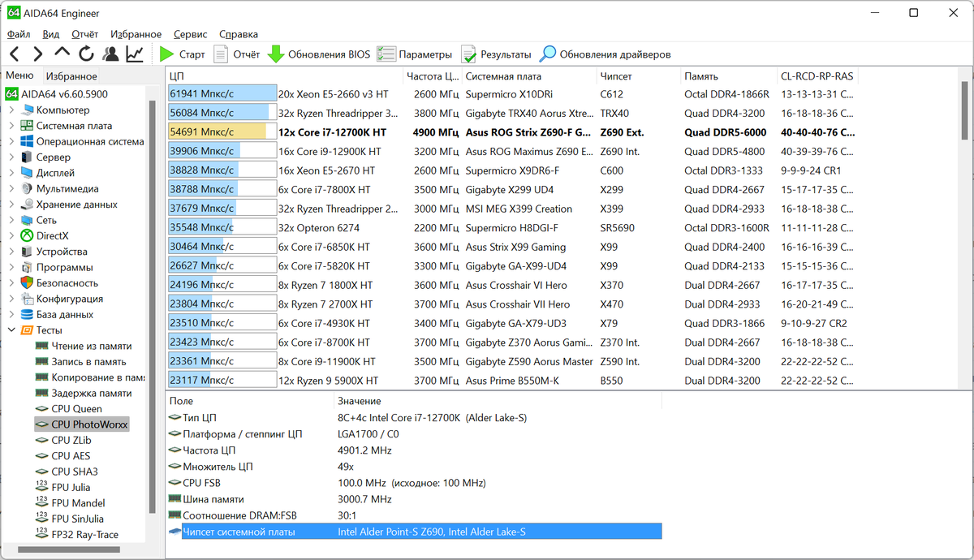Select База данных in the tree
Image resolution: width=974 pixels, height=560 pixels.
(x=57, y=314)
